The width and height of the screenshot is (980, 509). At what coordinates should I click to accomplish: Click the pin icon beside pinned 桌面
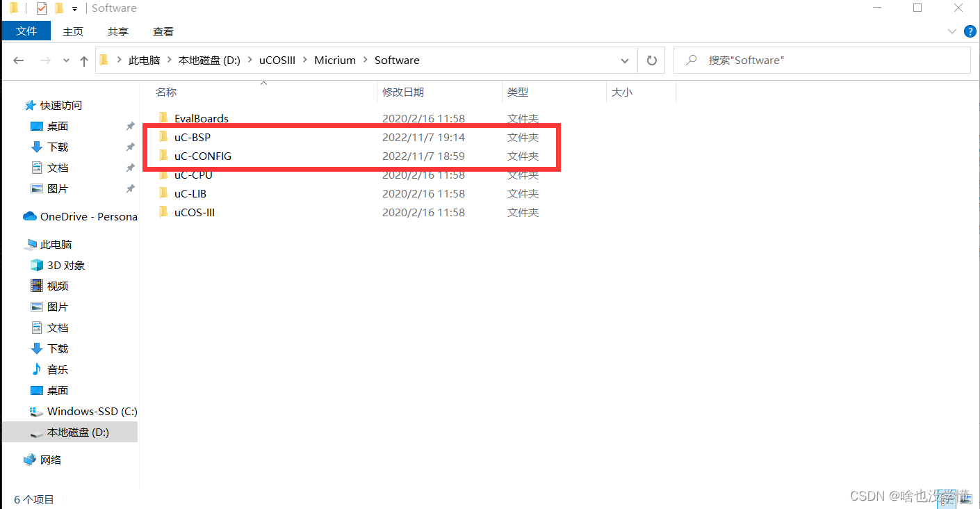(130, 126)
